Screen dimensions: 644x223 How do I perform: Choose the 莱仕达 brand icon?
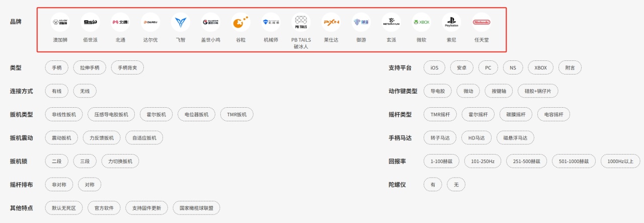pyautogui.click(x=331, y=22)
